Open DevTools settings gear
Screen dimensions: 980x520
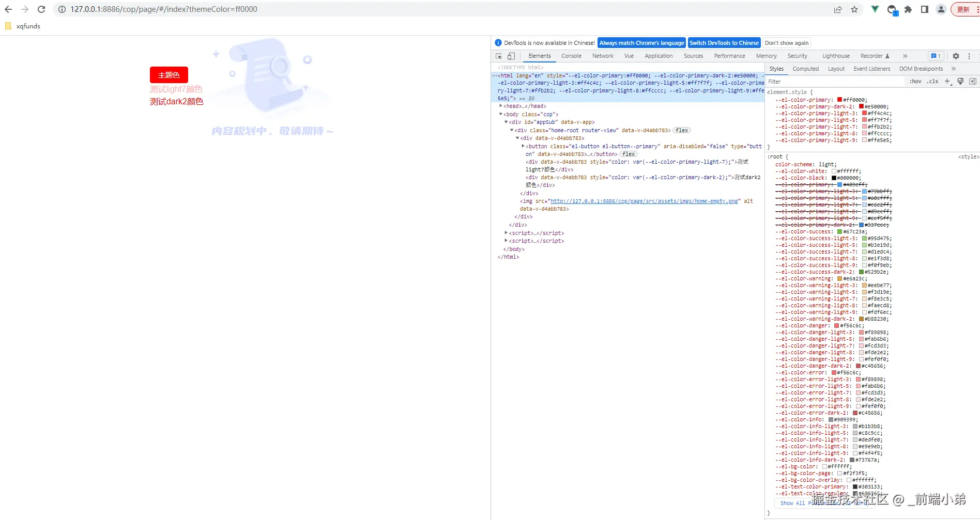point(956,56)
